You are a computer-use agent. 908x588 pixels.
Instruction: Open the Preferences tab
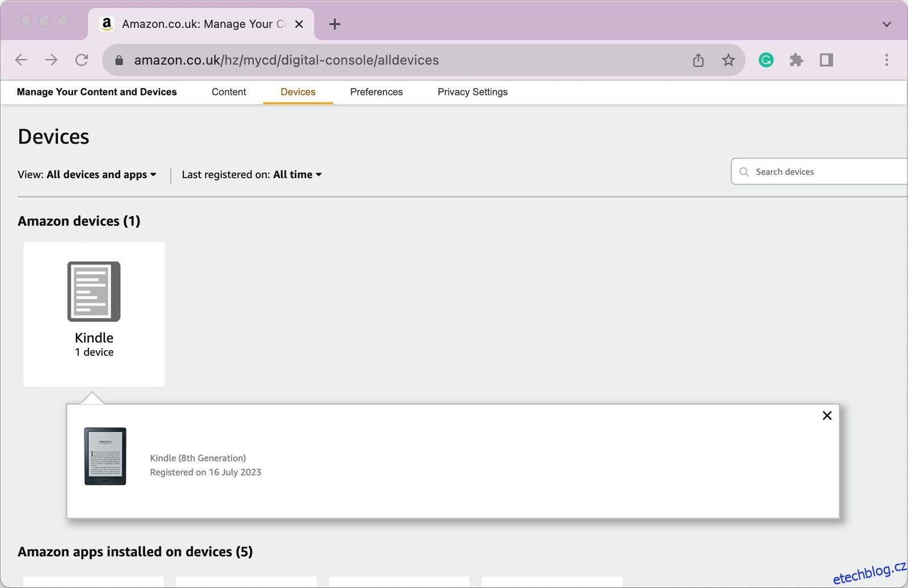(376, 92)
